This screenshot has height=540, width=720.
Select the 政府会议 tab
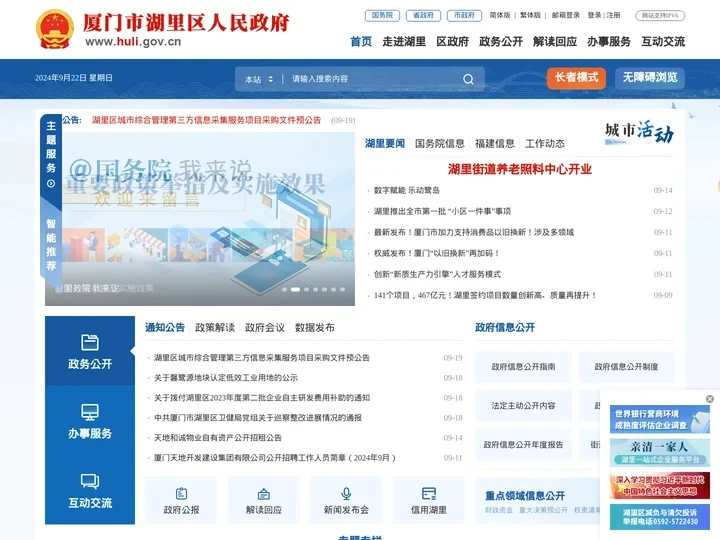click(265, 327)
